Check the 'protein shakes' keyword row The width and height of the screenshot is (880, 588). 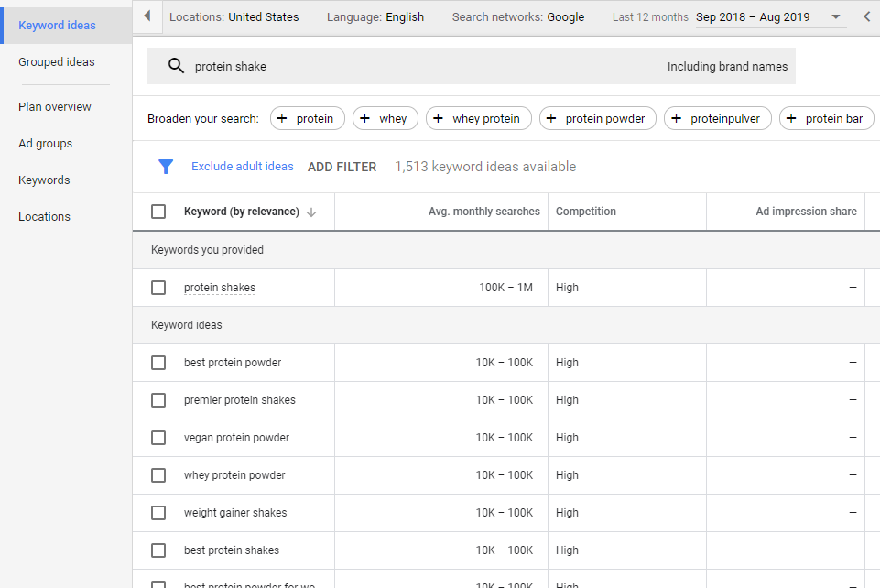pyautogui.click(x=158, y=288)
